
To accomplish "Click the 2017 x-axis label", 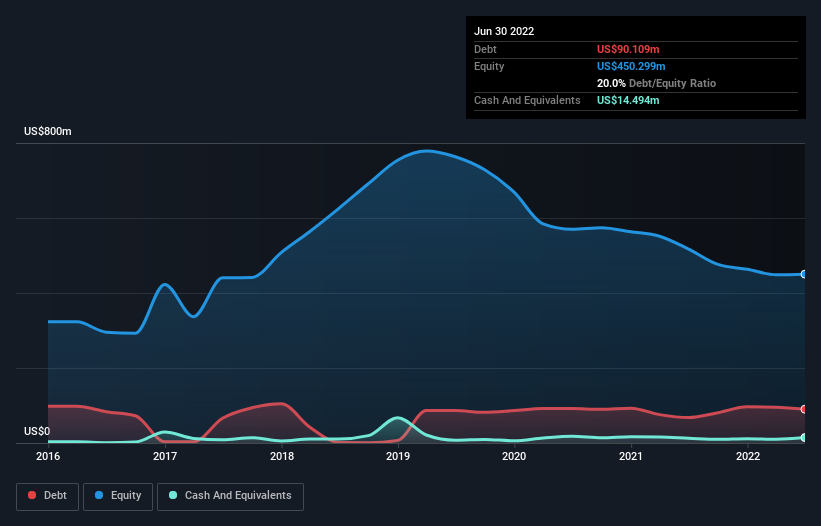I will (x=165, y=456).
